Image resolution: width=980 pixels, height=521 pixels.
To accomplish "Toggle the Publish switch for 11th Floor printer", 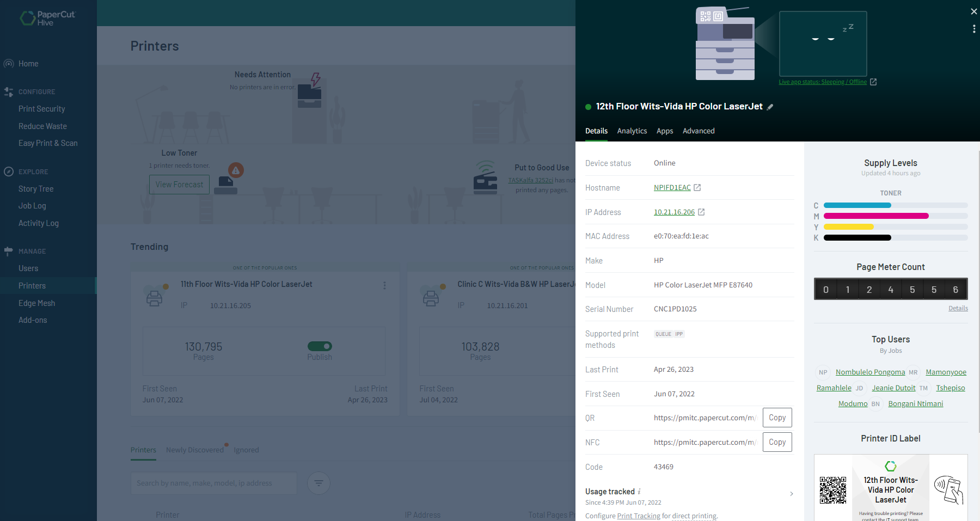I will click(320, 346).
